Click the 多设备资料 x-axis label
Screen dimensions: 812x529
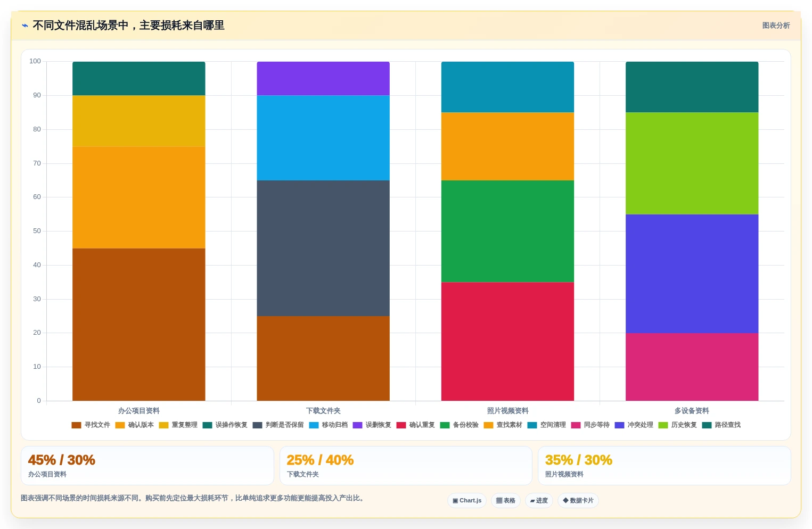tap(692, 411)
